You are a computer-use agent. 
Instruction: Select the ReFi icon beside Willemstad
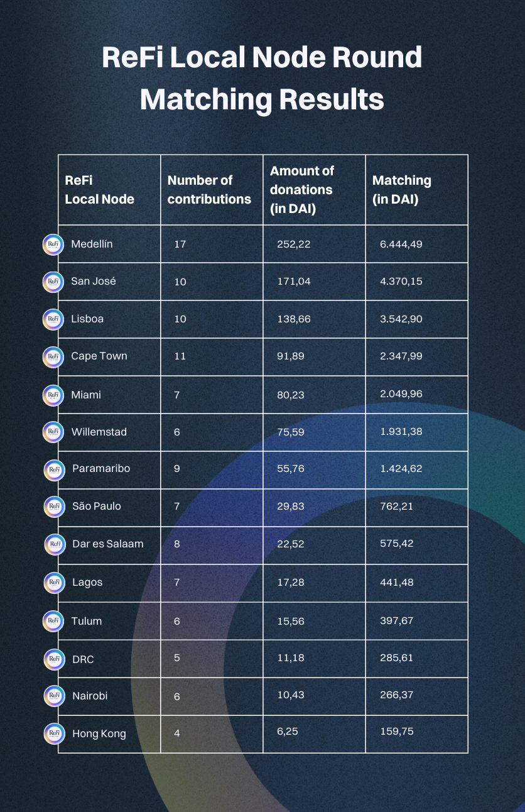click(53, 432)
